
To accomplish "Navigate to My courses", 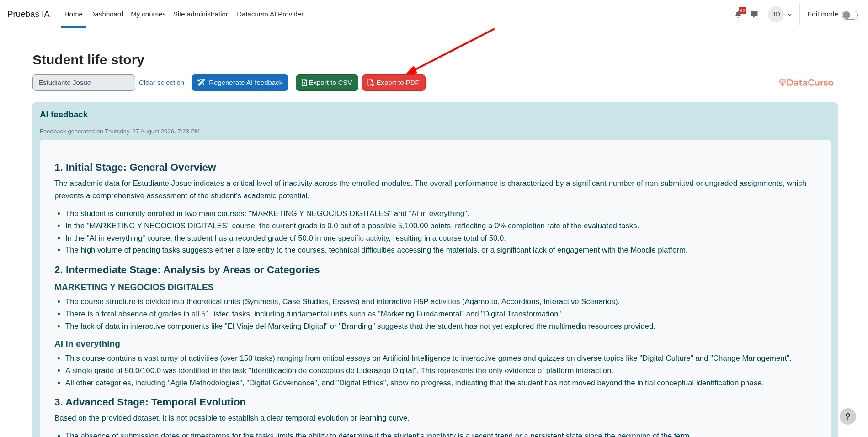I will click(x=148, y=14).
